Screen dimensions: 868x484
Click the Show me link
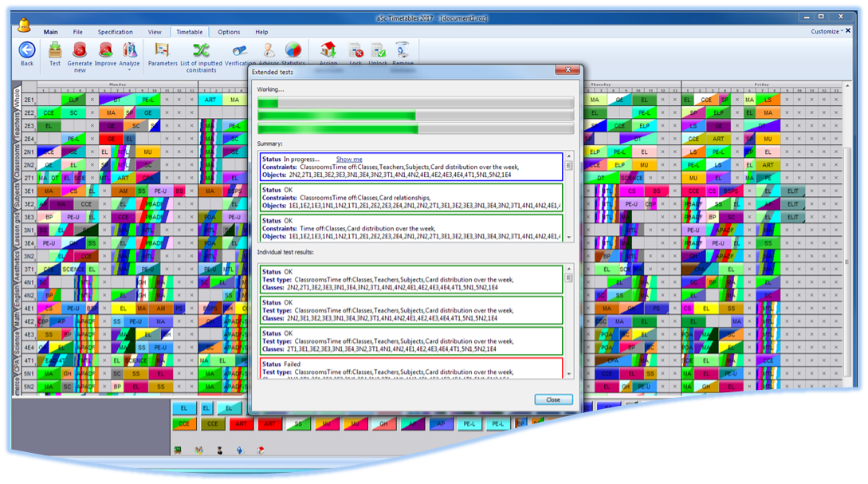pyautogui.click(x=348, y=159)
